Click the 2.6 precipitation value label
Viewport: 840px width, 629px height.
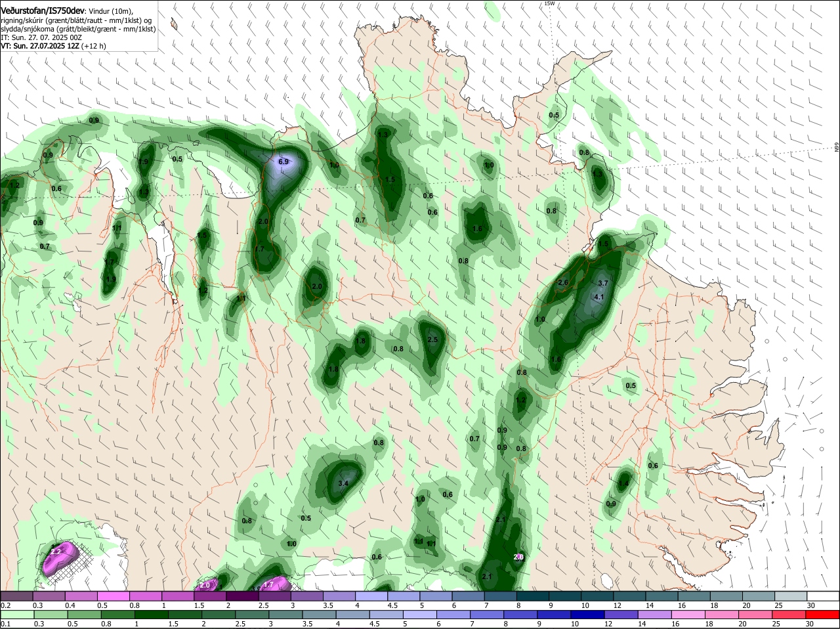[x=562, y=282]
